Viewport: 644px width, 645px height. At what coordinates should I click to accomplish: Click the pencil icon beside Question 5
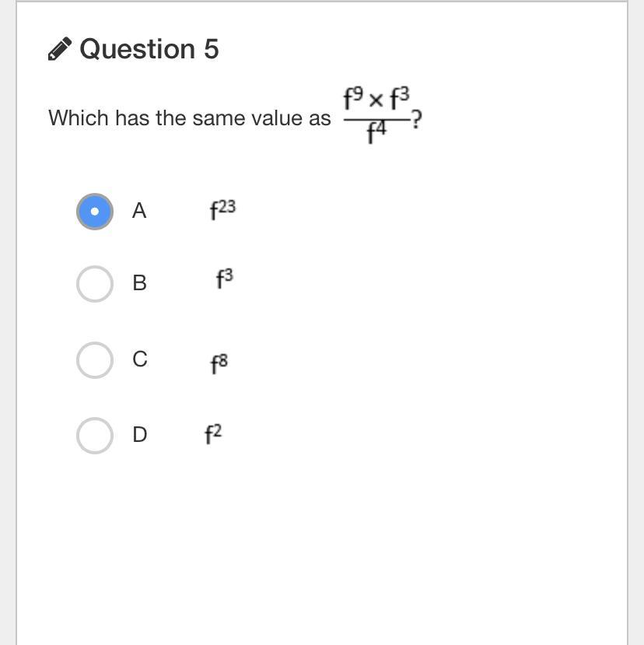(60, 49)
